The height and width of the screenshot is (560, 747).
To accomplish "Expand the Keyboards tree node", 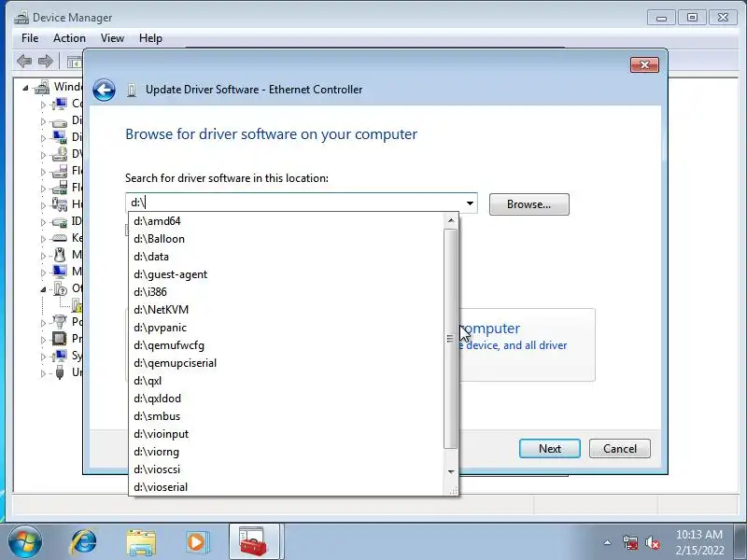I will point(43,239).
